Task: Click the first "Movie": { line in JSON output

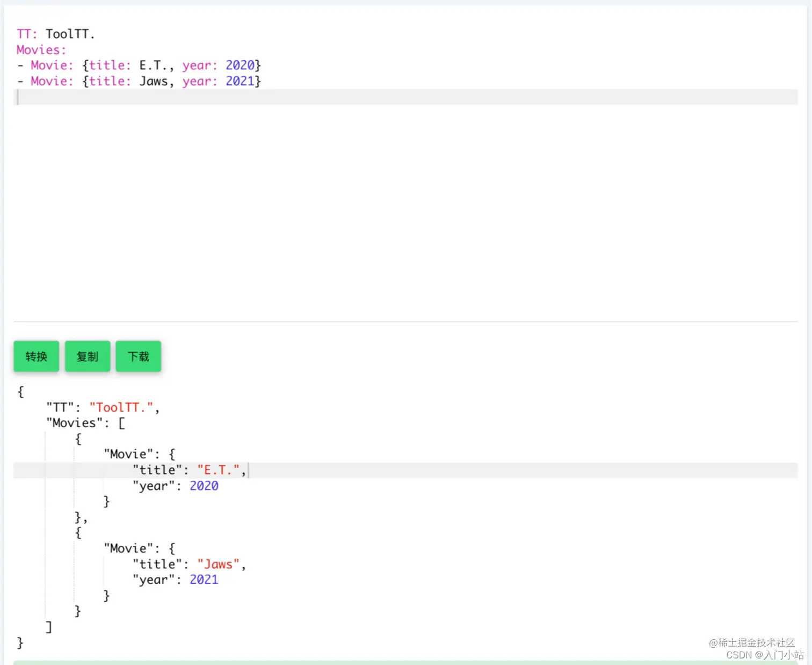Action: pyautogui.click(x=140, y=455)
